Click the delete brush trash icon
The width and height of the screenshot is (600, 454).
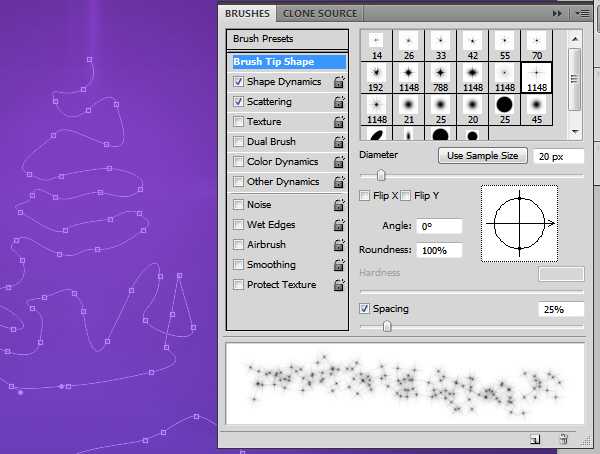[564, 439]
